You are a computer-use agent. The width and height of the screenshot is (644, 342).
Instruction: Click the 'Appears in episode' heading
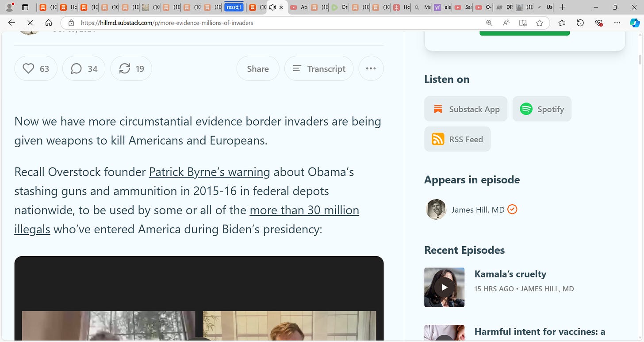click(472, 179)
